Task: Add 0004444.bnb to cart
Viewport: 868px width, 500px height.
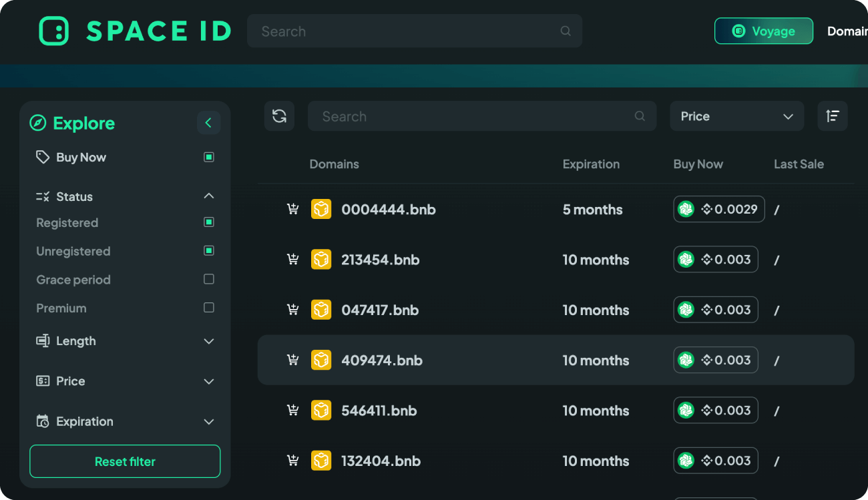Action: (x=292, y=210)
